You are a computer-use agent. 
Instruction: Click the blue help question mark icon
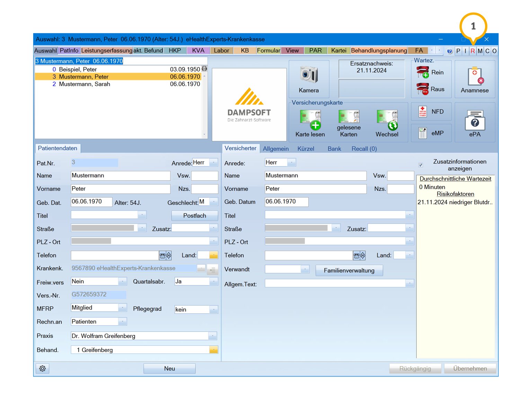450,51
